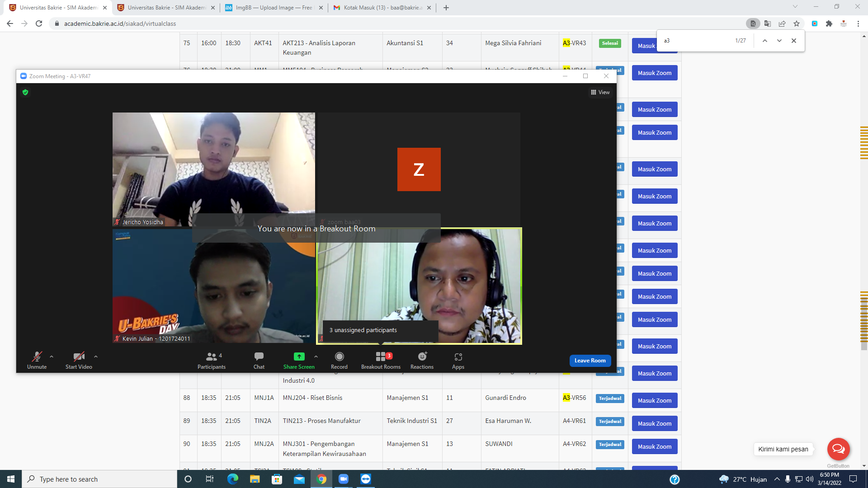
Task: Open the Chrome extensions puzzle icon
Action: [829, 23]
